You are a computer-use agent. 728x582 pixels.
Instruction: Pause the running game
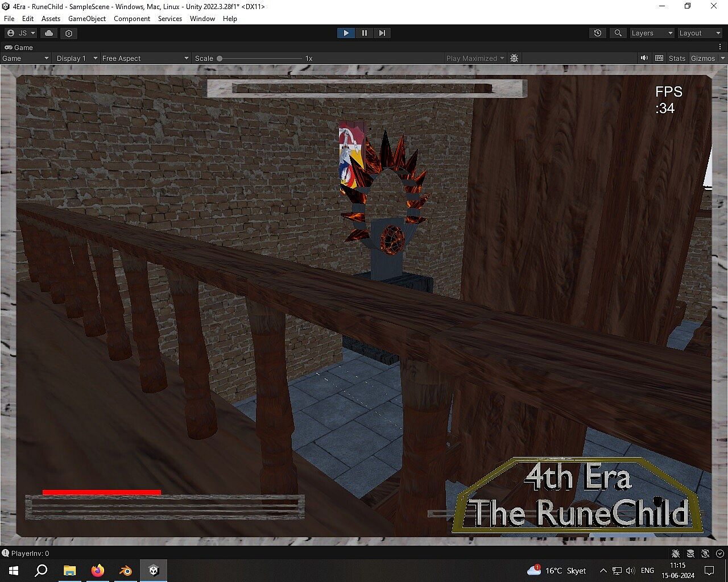click(x=364, y=33)
